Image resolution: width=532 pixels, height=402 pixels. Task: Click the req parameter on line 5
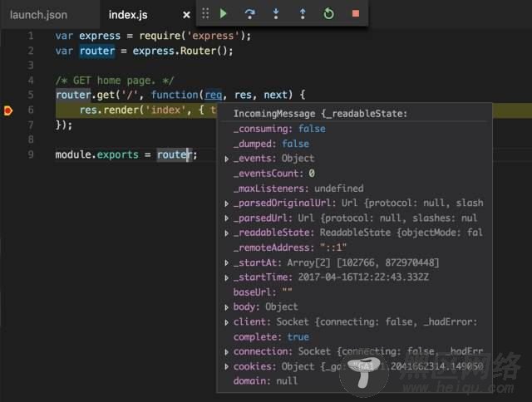pos(214,95)
